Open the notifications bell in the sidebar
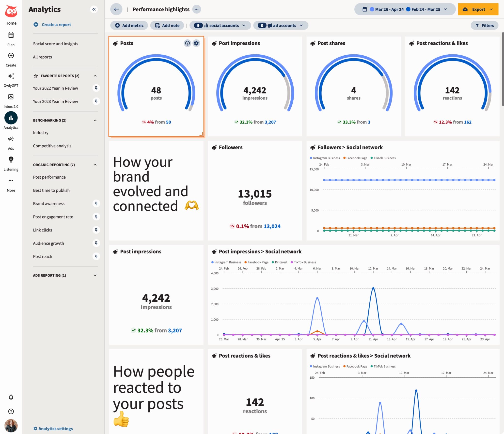This screenshot has height=434, width=504. (11, 397)
